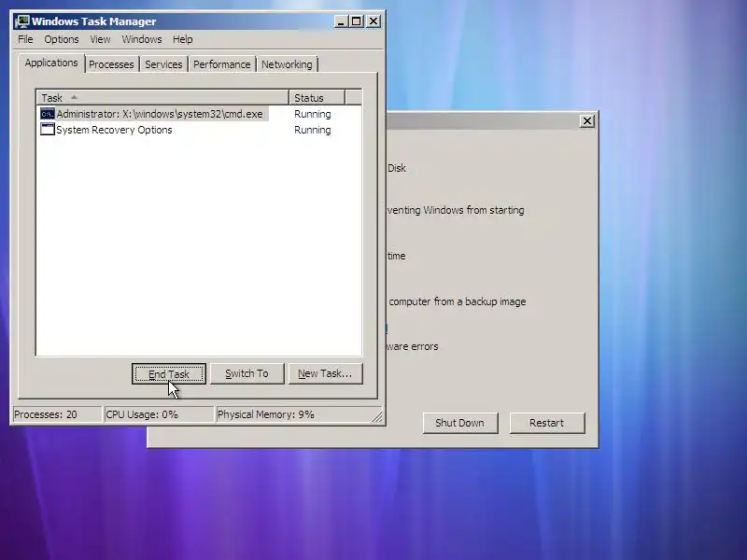Click the CPU Usage: 0% status entry

[x=159, y=414]
